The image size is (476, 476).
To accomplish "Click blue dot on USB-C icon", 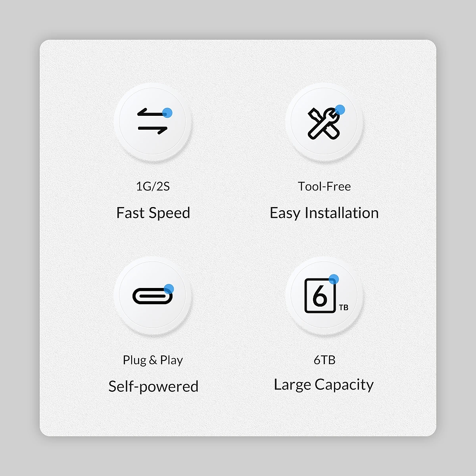I will pyautogui.click(x=169, y=289).
